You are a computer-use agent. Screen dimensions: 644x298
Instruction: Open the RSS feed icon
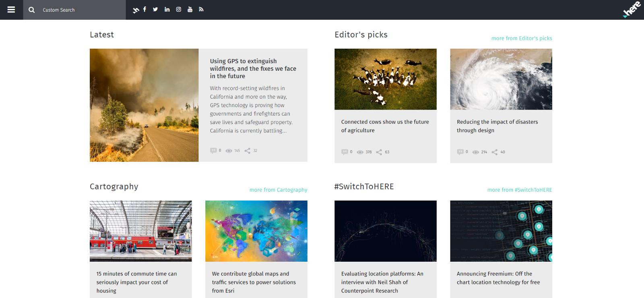point(201,9)
